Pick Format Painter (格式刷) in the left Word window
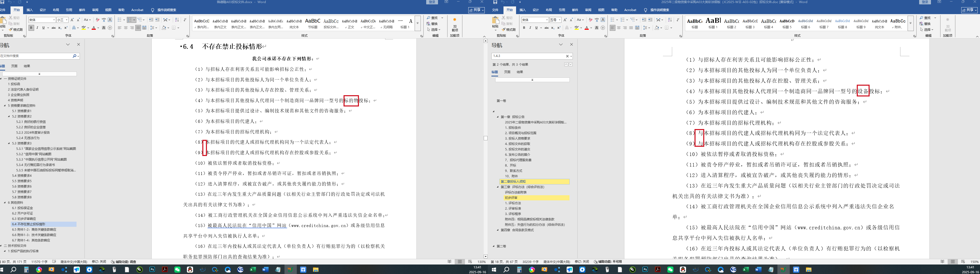Viewport: 980px width, 274px height. 16,29
